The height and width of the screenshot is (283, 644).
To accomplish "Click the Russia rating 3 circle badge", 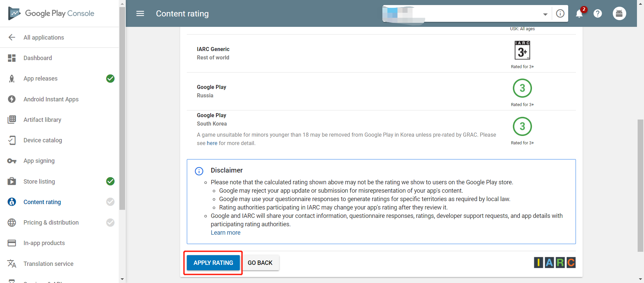I will pyautogui.click(x=522, y=88).
